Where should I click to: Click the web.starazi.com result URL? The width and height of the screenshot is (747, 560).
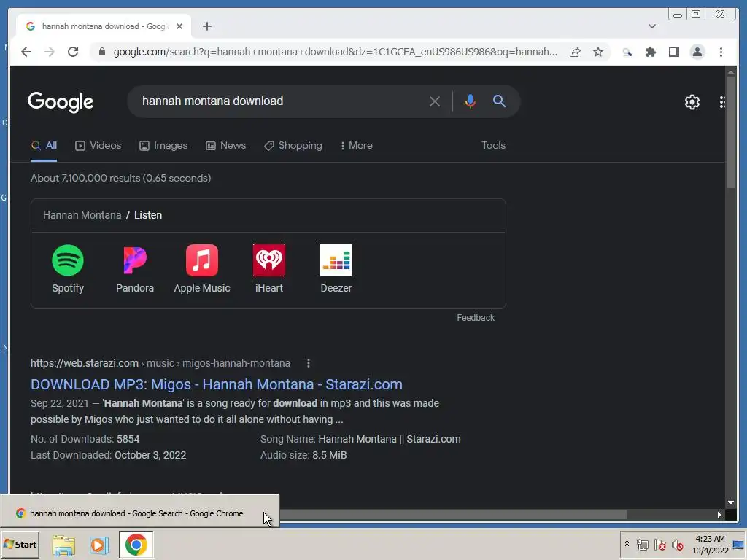pos(160,363)
